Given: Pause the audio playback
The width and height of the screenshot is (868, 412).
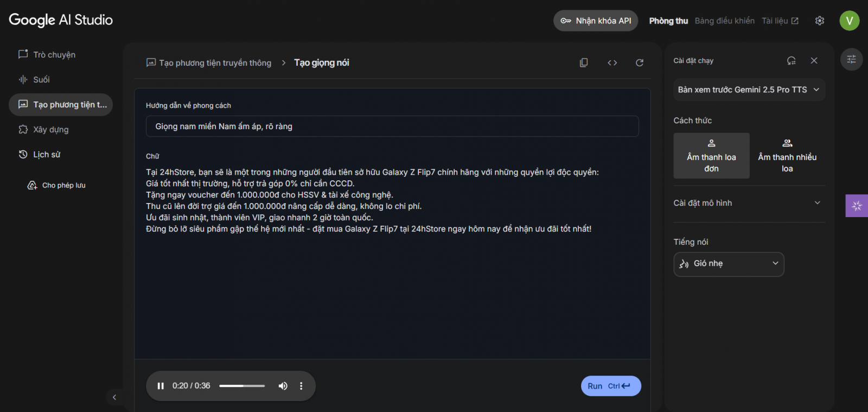Looking at the screenshot, I should coord(161,386).
